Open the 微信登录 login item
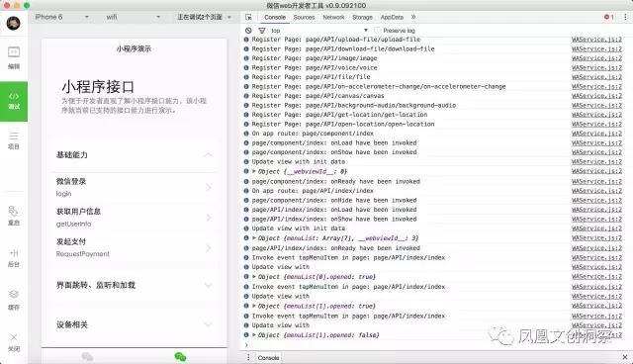Image resolution: width=633 pixels, height=364 pixels. point(135,187)
